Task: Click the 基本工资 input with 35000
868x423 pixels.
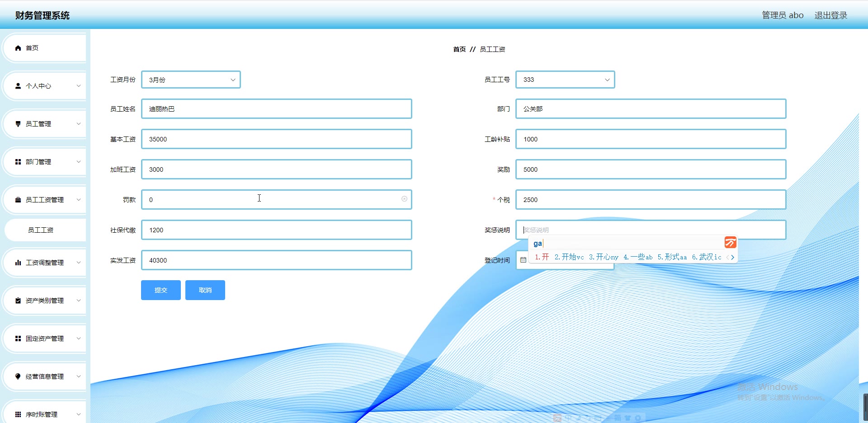Action: pyautogui.click(x=277, y=139)
